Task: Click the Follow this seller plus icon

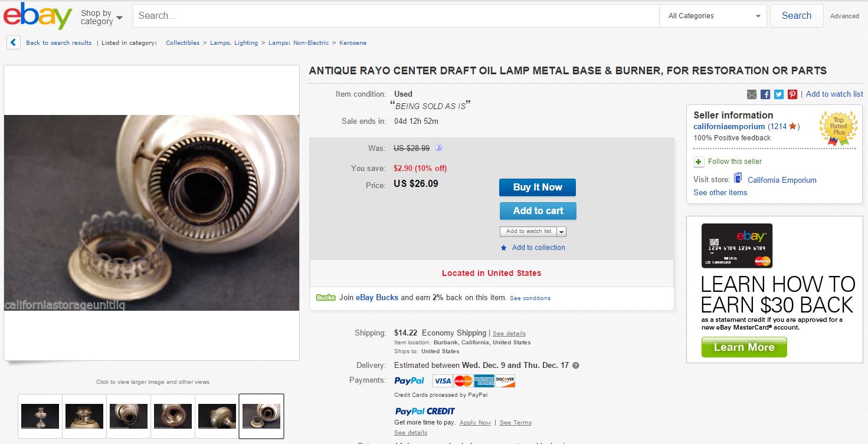Action: (x=699, y=162)
